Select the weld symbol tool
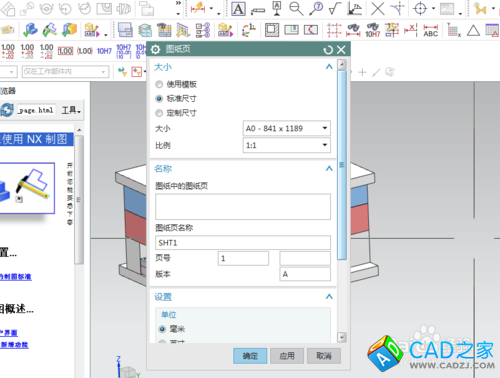Image resolution: width=500 pixels, height=378 pixels. pyautogui.click(x=354, y=9)
